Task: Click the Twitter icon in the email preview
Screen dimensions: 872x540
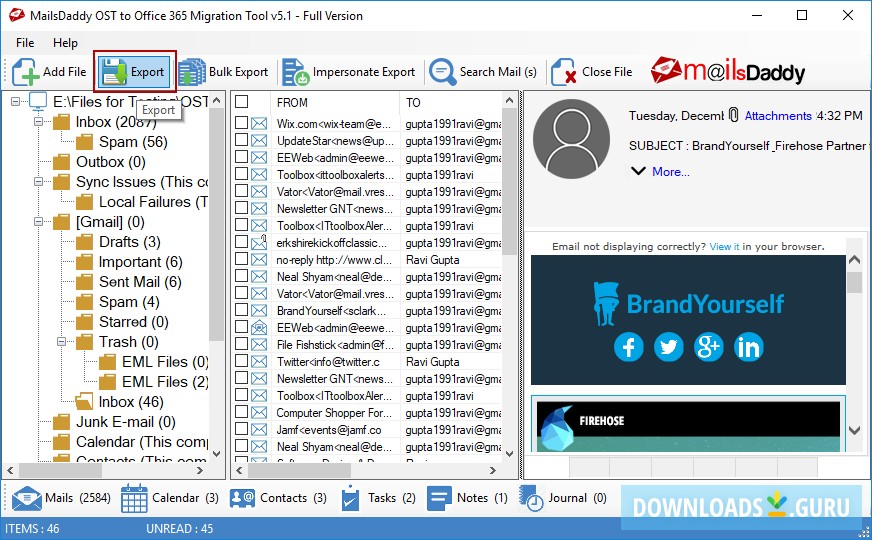Action: tap(668, 347)
